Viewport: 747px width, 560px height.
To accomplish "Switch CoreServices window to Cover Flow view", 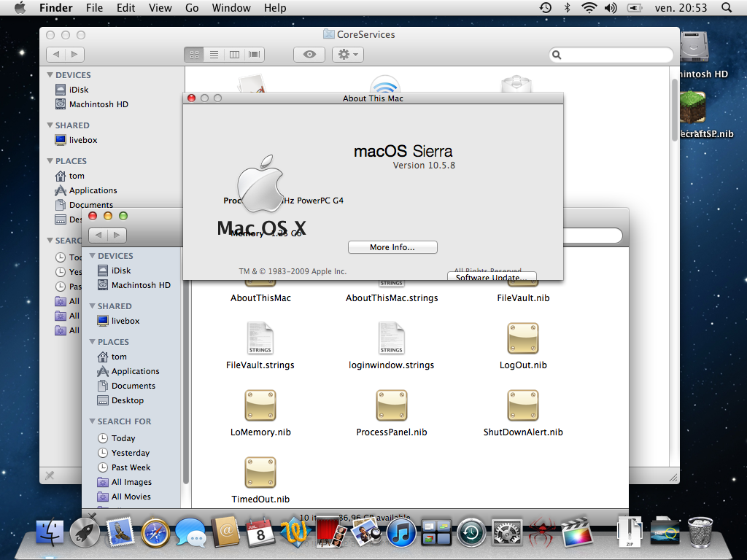I will click(255, 54).
